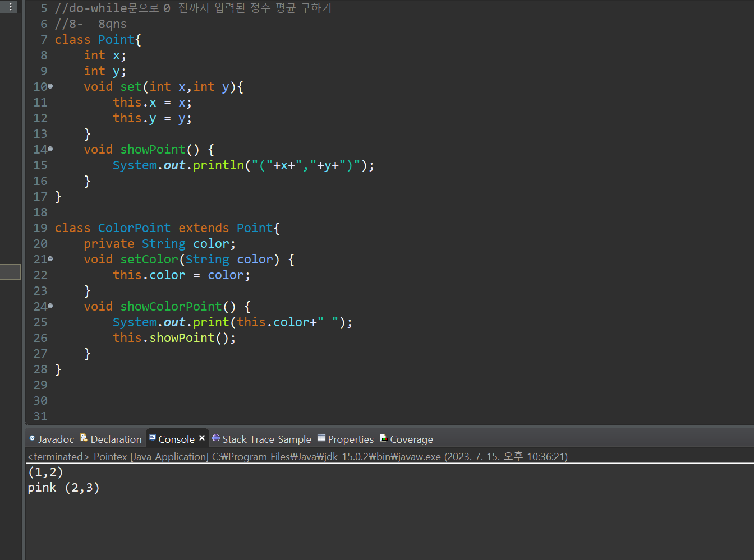Image resolution: width=754 pixels, height=560 pixels.
Task: Click the 'this.x = x;' statement
Action: pyautogui.click(x=152, y=103)
